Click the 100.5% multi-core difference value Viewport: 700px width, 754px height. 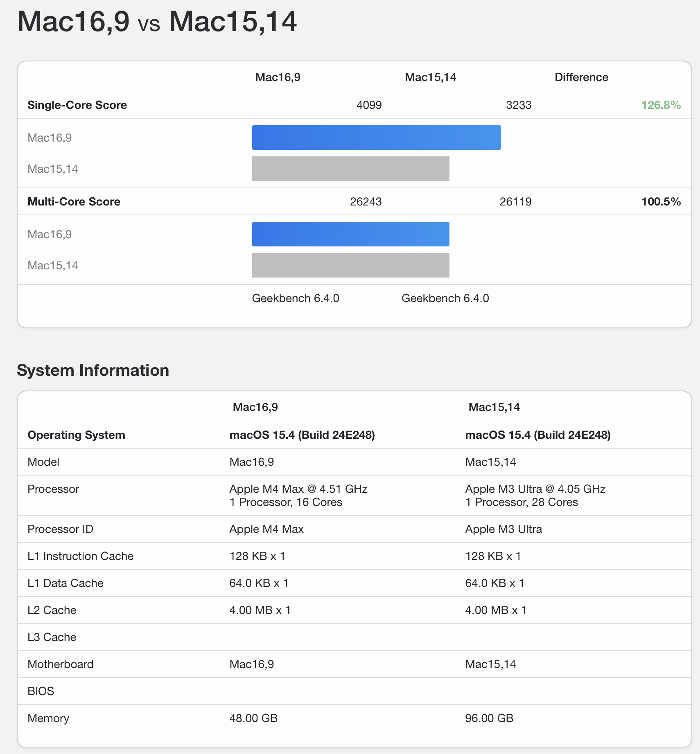pos(661,202)
